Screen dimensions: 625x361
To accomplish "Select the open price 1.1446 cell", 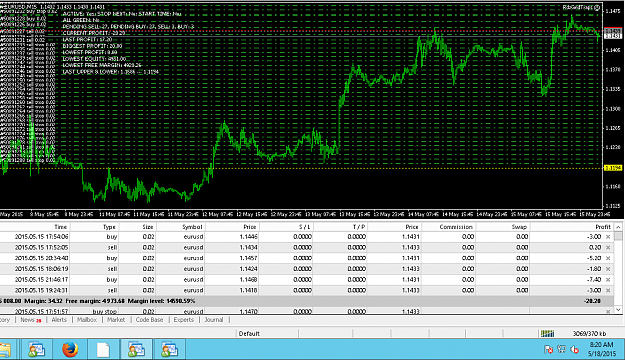I will click(x=248, y=237).
